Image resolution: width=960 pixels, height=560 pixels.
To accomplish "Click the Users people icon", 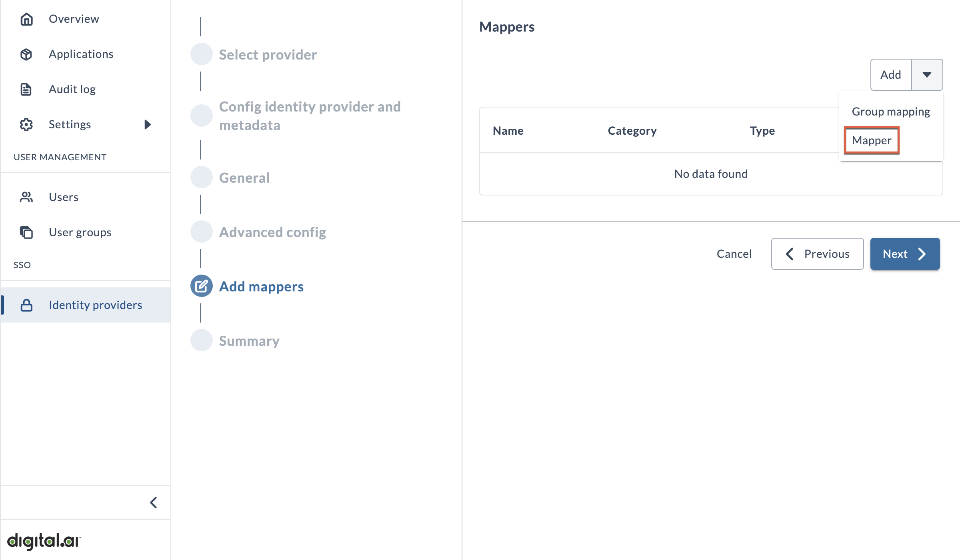I will pyautogui.click(x=26, y=197).
